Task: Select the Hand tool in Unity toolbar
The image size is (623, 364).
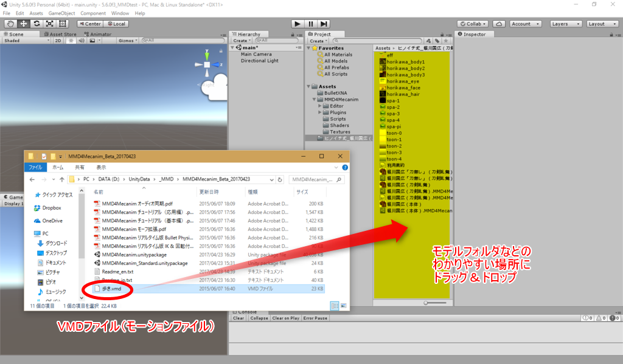Action: [11, 24]
